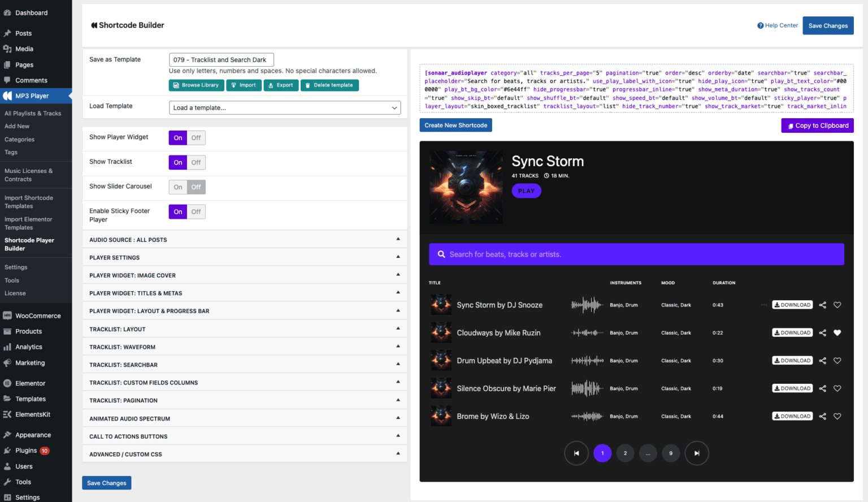868x502 pixels.
Task: Disable the sticky footer player
Action: point(196,212)
